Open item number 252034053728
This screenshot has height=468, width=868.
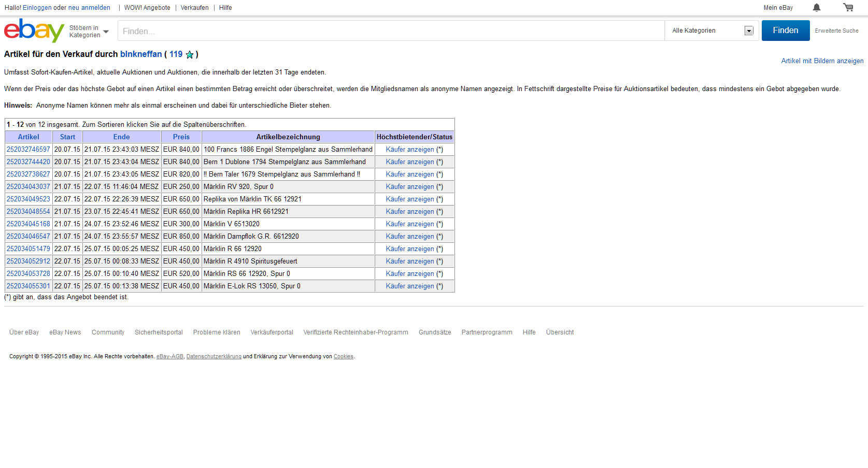(29, 273)
